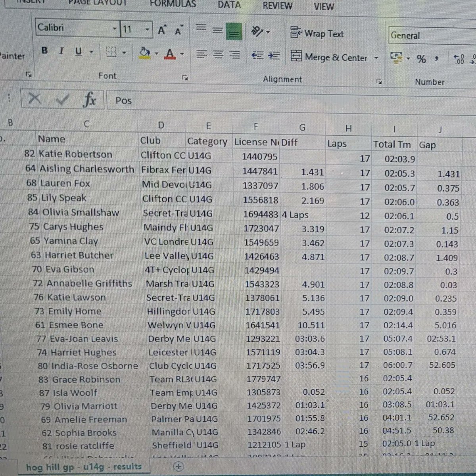Screen dimensions: 476x476
Task: Confirm entry with the checkmark formula bar icon
Action: pos(62,99)
